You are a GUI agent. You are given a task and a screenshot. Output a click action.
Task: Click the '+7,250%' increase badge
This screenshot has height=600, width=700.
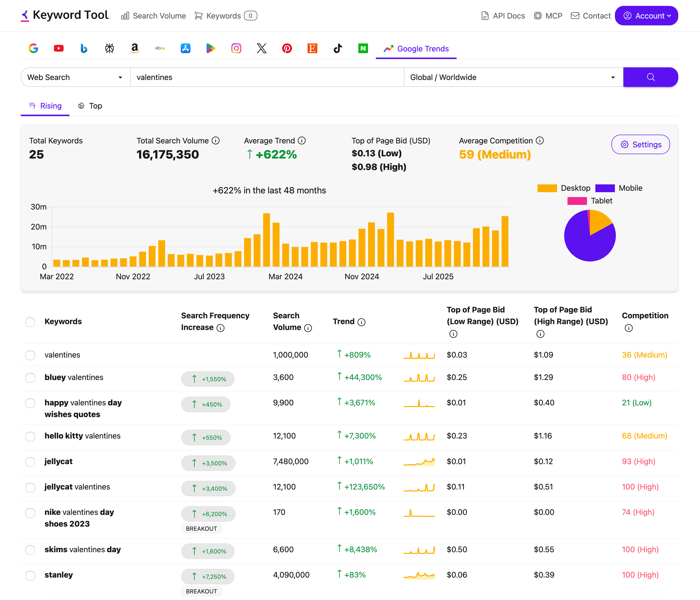coord(208,577)
